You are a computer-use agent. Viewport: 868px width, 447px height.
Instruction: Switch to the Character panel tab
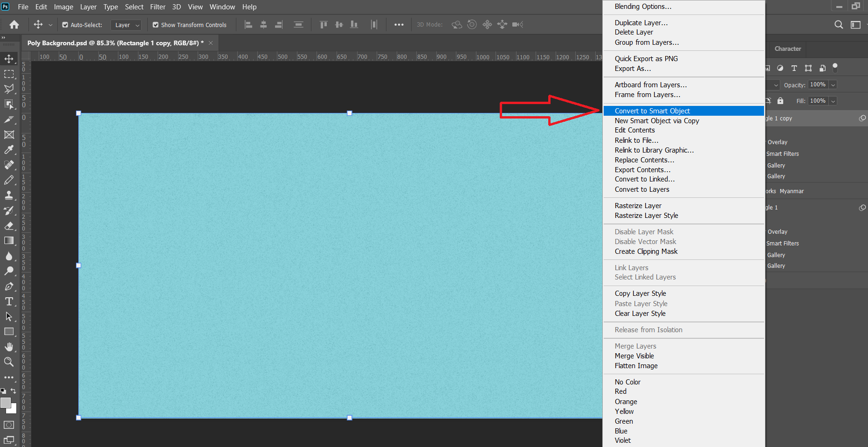pyautogui.click(x=787, y=49)
